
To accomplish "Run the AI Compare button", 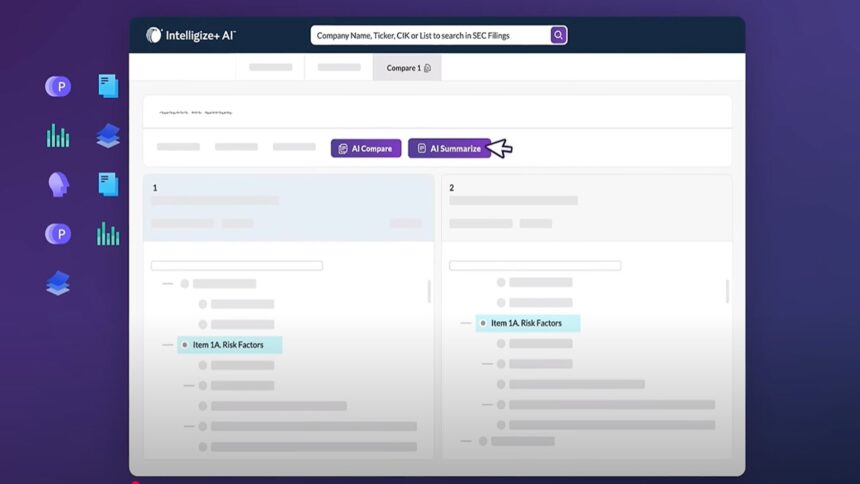I will [x=366, y=148].
